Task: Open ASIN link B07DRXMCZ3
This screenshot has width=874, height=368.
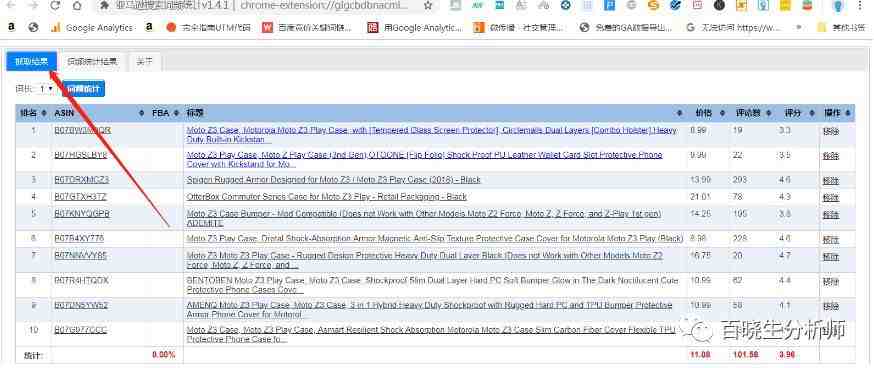Action: (81, 180)
